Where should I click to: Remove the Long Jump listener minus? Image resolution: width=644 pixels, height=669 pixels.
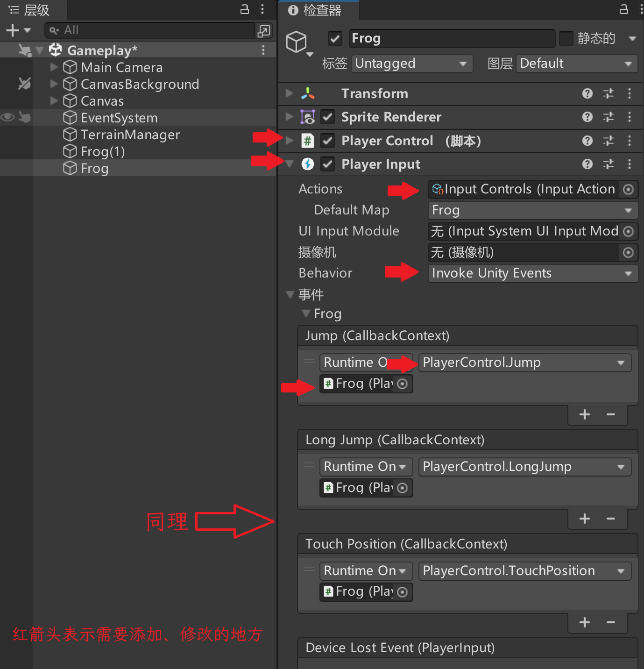[611, 519]
